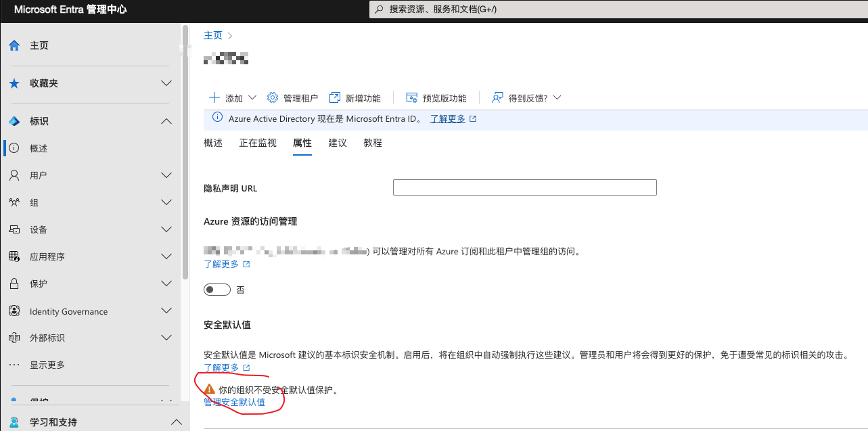This screenshot has height=431, width=868.
Task: Toggle the Azure 资源的访问管理 switch
Action: pos(217,290)
